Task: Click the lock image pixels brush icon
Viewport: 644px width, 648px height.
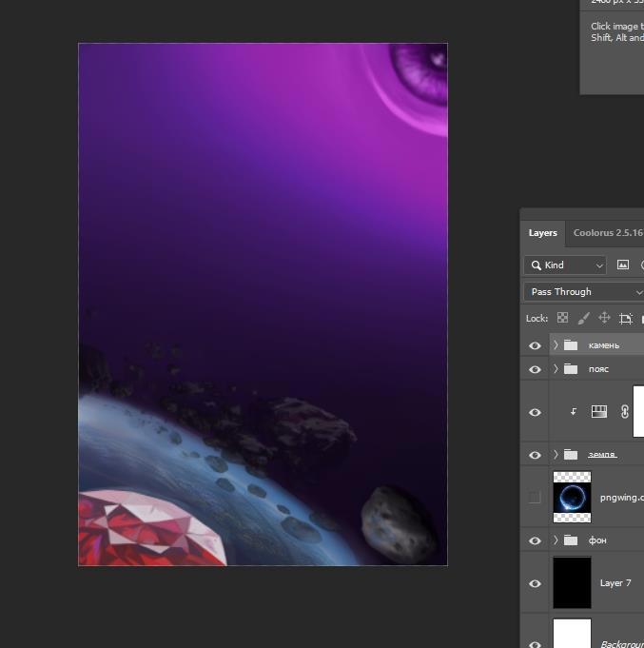Action: click(583, 318)
